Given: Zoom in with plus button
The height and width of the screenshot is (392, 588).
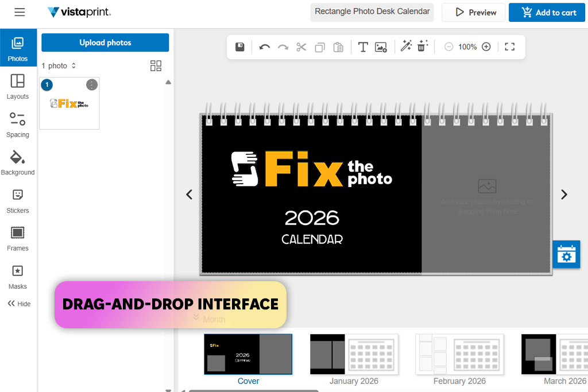Looking at the screenshot, I should pyautogui.click(x=486, y=47).
